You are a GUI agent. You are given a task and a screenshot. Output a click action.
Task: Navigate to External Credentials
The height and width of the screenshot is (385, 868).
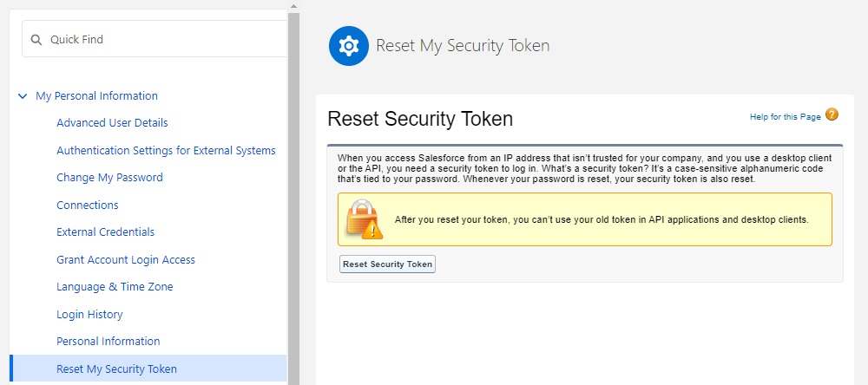tap(105, 232)
